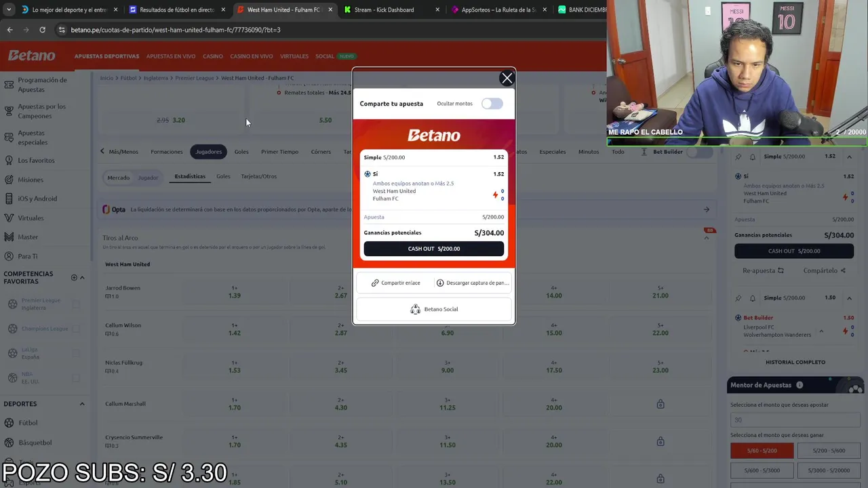868x488 pixels.
Task: Open Opta info banner arrow
Action: point(706,209)
